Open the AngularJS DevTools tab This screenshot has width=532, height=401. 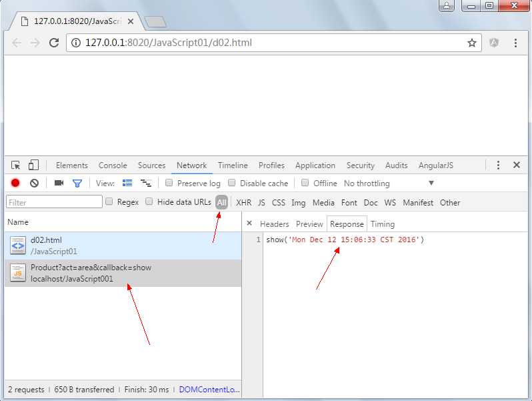pyautogui.click(x=435, y=165)
